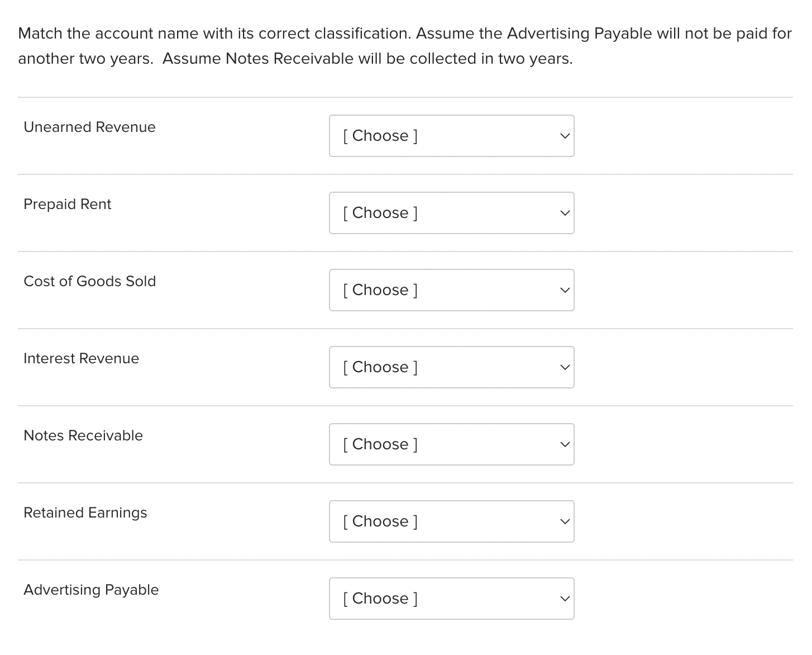The image size is (812, 655).
Task: Click the Prepaid Rent account label
Action: 67,205
